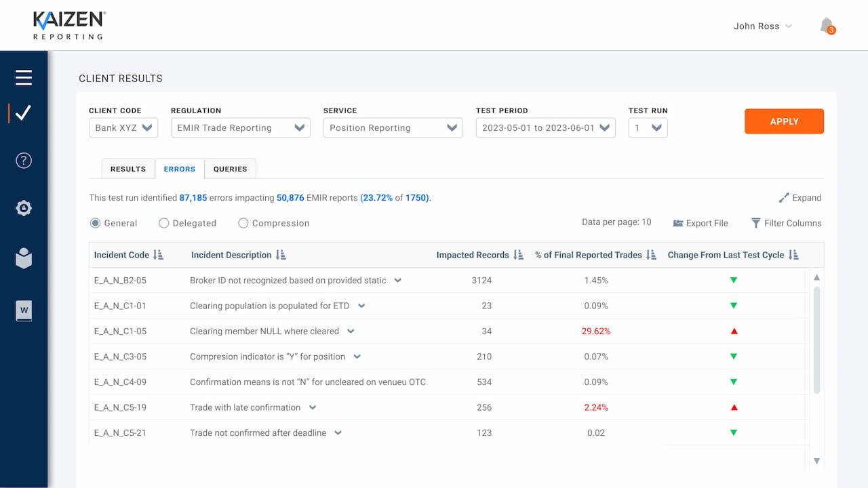The height and width of the screenshot is (488, 868).
Task: Click the orange Apply button
Action: pyautogui.click(x=784, y=121)
